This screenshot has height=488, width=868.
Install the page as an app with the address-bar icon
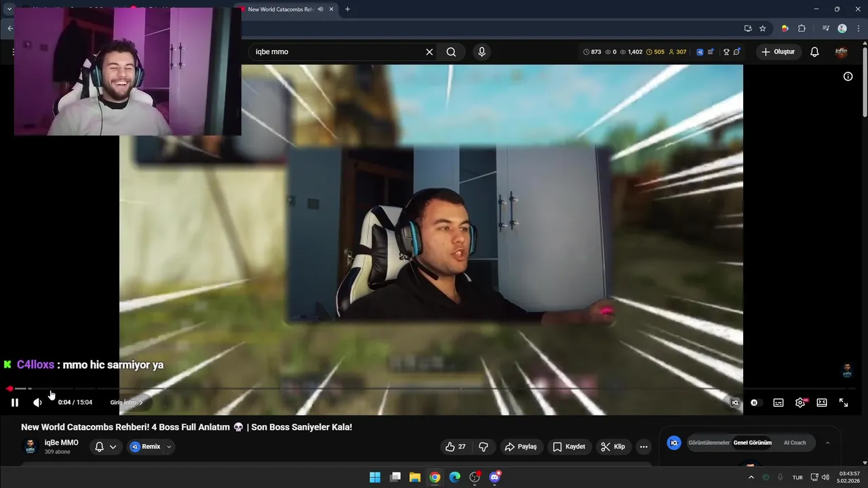pos(748,28)
